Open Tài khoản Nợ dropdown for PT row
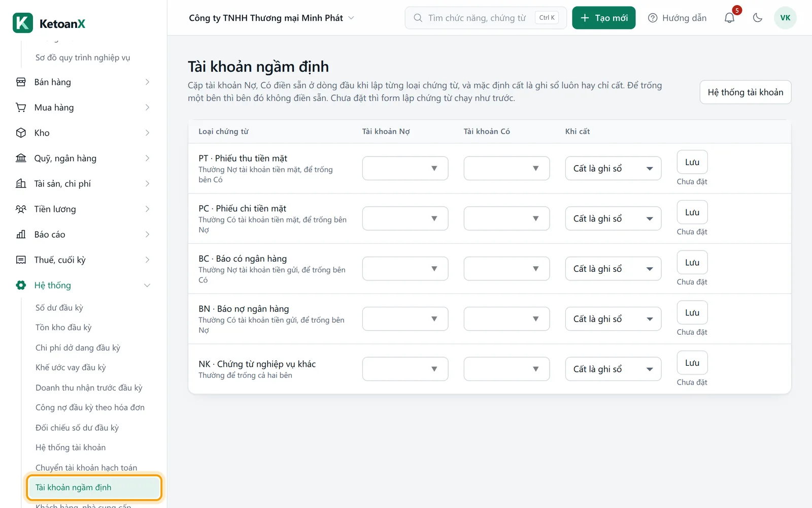Viewport: 812px width, 508px height. 405,168
